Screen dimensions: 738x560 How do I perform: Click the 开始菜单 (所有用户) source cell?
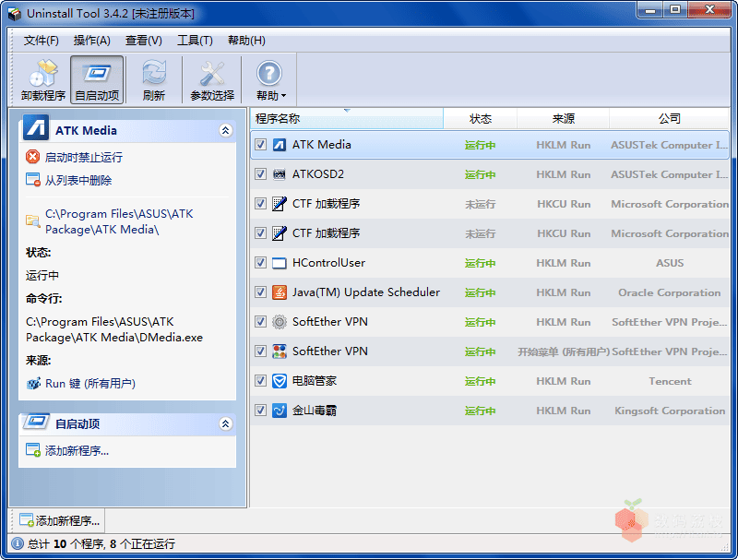[564, 351]
